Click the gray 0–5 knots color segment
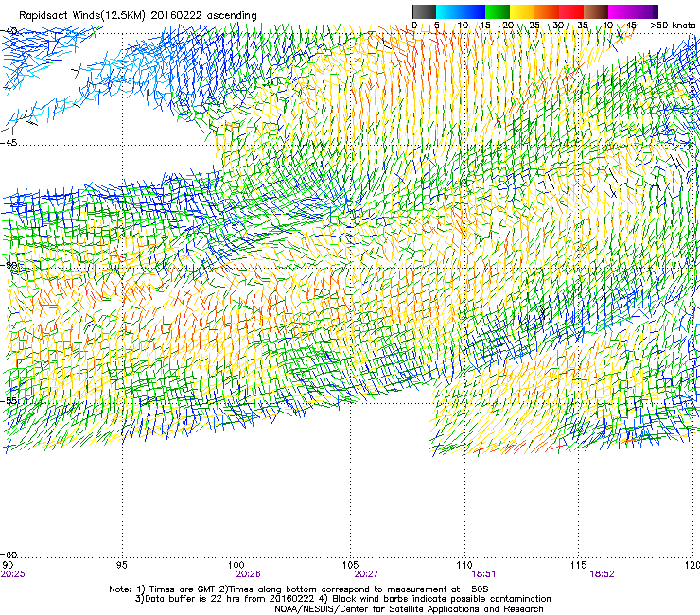Screen dimensions: 700x615 (424, 11)
